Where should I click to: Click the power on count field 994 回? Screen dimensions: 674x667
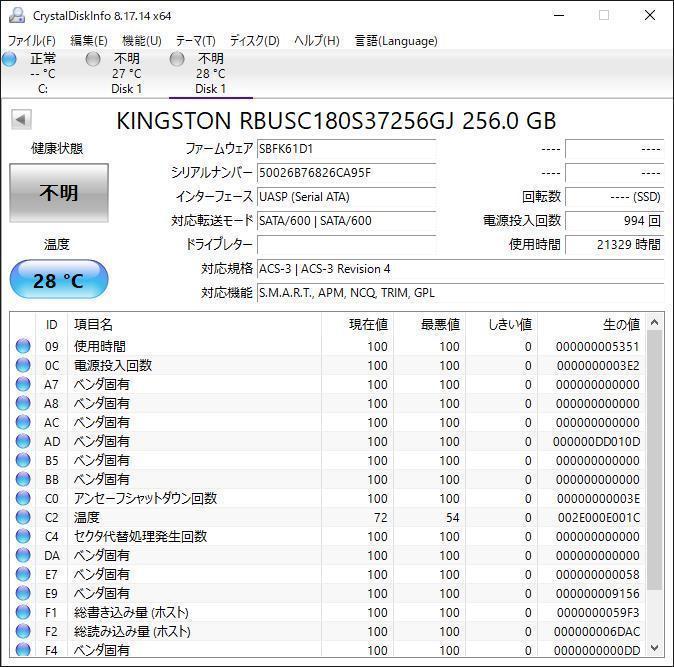click(x=615, y=221)
